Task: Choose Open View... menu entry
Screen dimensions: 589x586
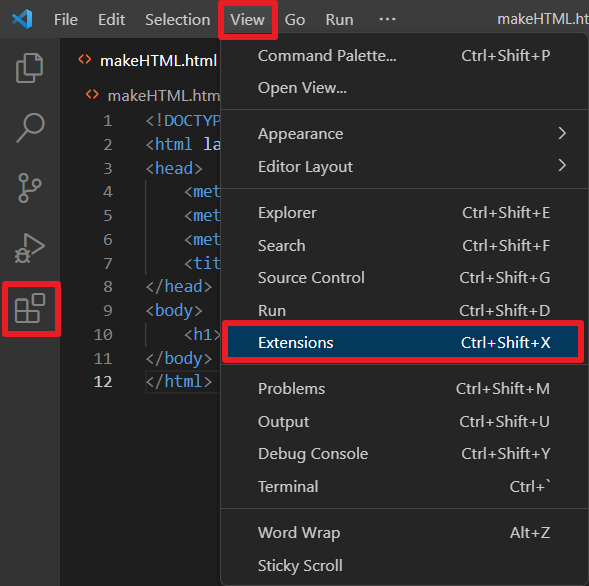Action: pos(404,88)
